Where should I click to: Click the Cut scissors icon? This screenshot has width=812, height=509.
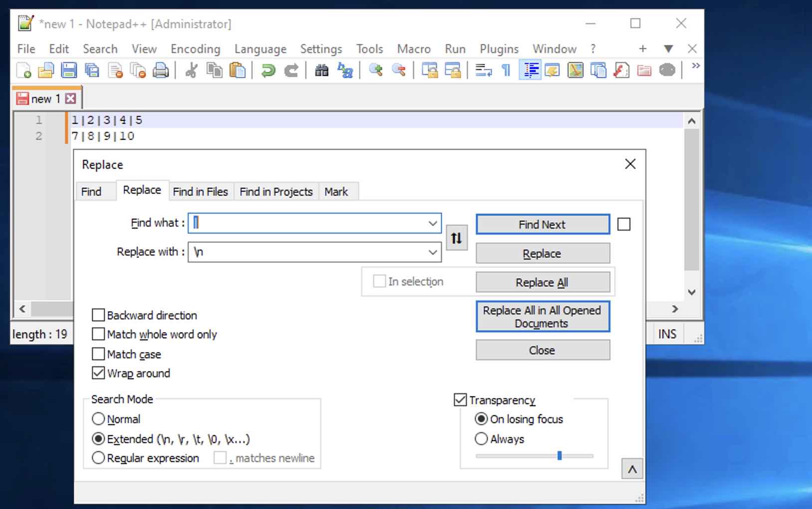(x=191, y=70)
